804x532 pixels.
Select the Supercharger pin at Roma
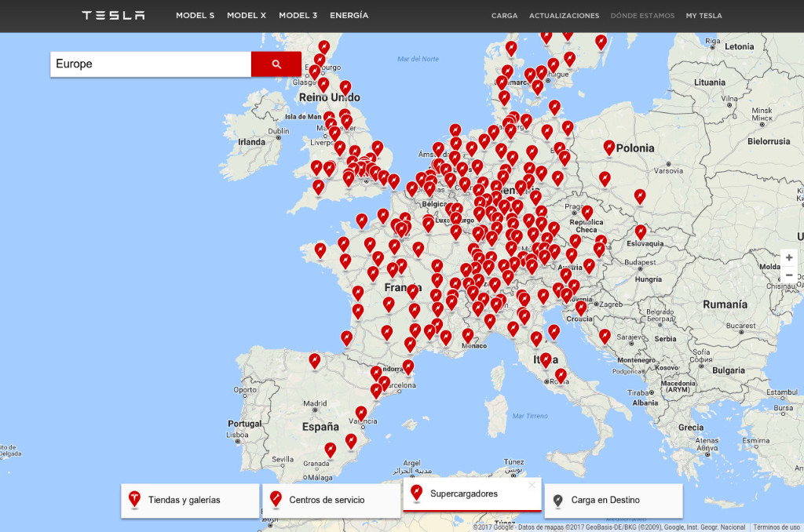[x=561, y=375]
